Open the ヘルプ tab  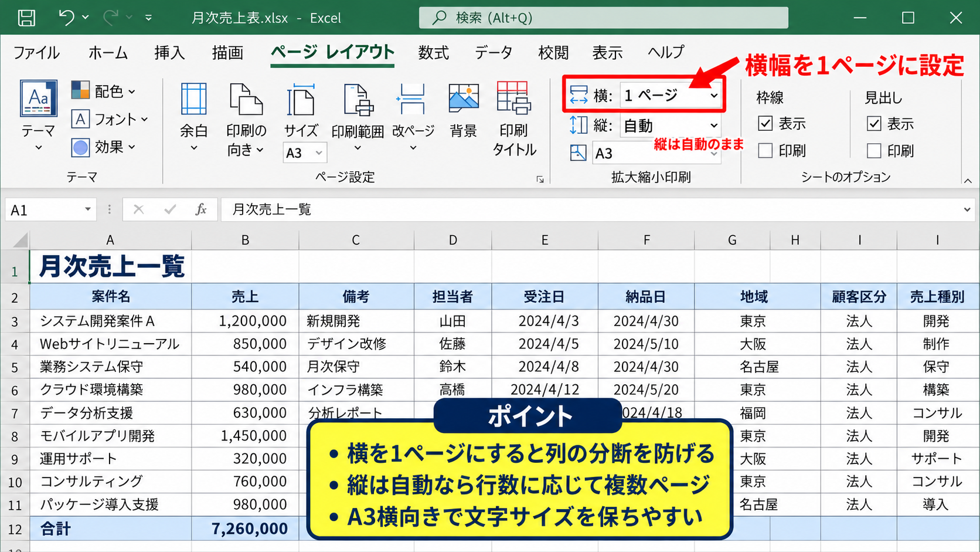pos(665,53)
